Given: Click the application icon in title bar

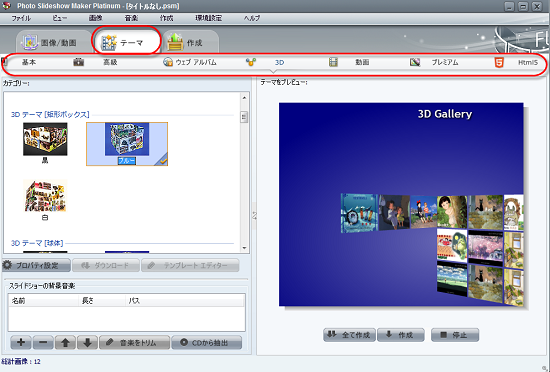Looking at the screenshot, I should click(x=7, y=6).
